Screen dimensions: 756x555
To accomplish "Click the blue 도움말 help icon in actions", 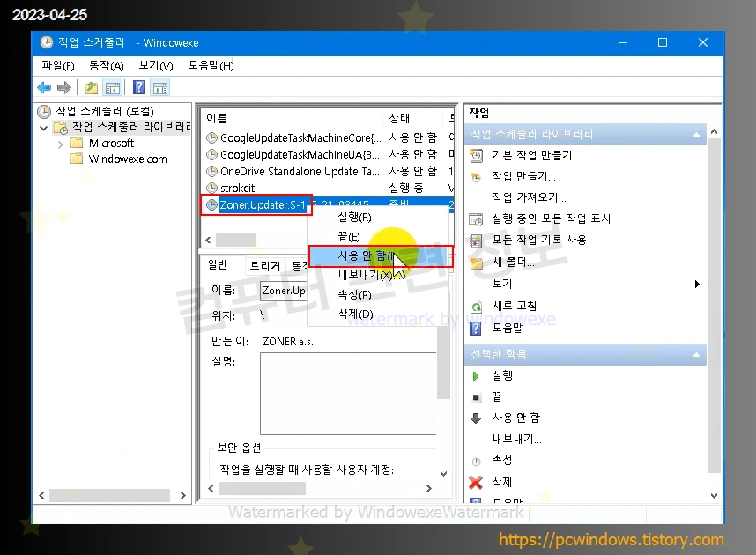I will [x=476, y=328].
